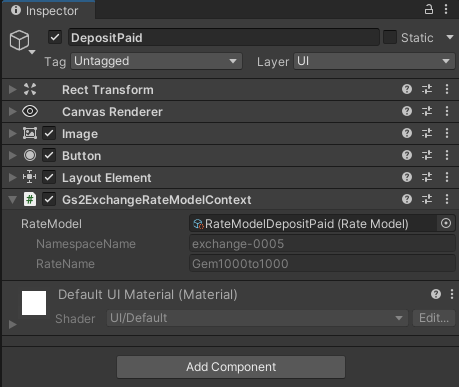Disable the Layout Element component checkbox
459x387 pixels.
[49, 177]
